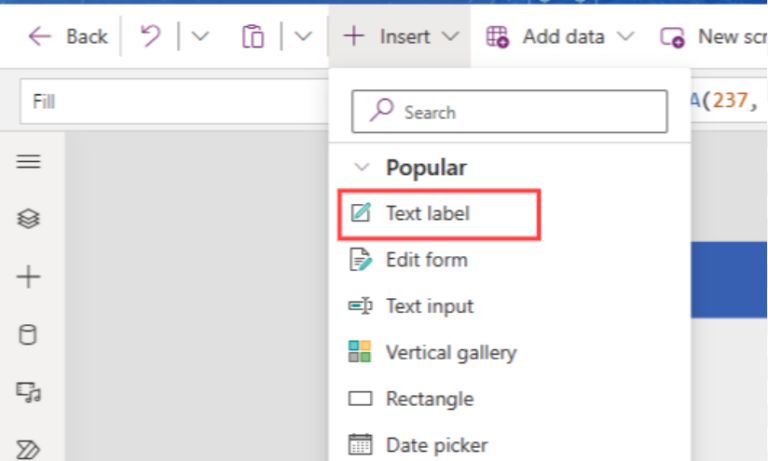Open the Add data dropdown
The image size is (768, 461).
560,37
